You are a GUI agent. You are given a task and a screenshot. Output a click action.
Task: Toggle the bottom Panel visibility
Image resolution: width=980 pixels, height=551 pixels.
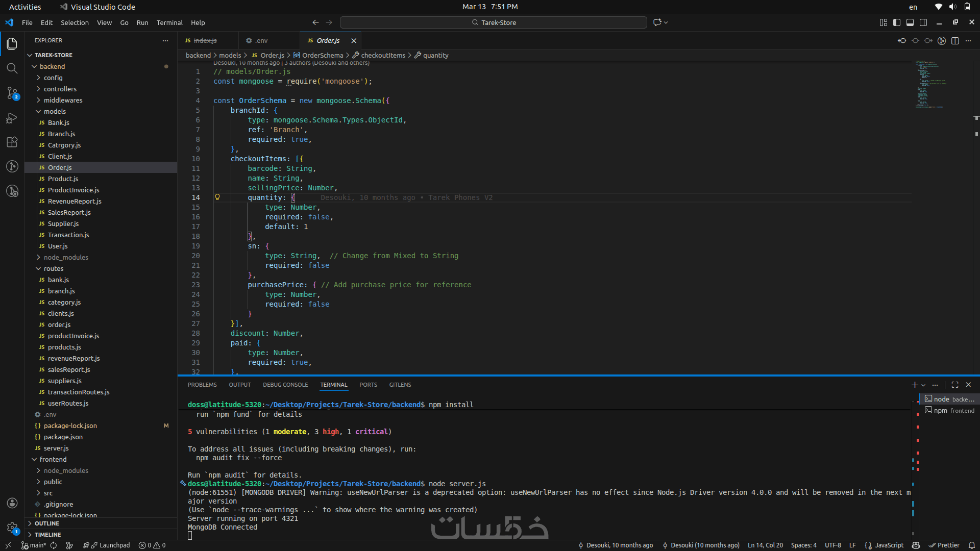coord(910,22)
